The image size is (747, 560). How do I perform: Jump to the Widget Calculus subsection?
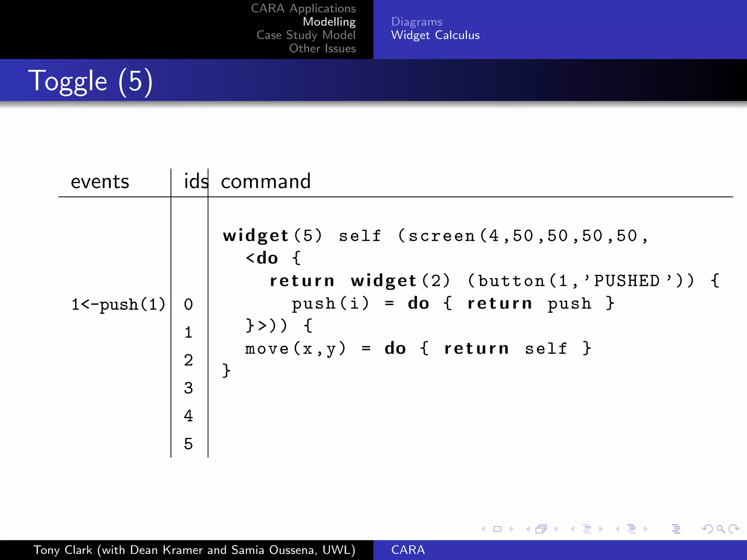[435, 35]
